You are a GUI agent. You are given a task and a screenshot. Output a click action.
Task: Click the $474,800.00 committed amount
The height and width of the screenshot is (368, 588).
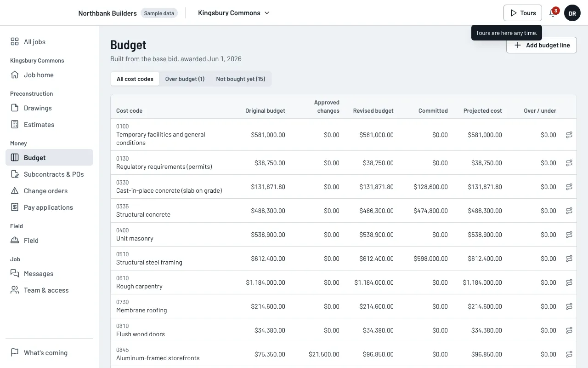tap(430, 211)
